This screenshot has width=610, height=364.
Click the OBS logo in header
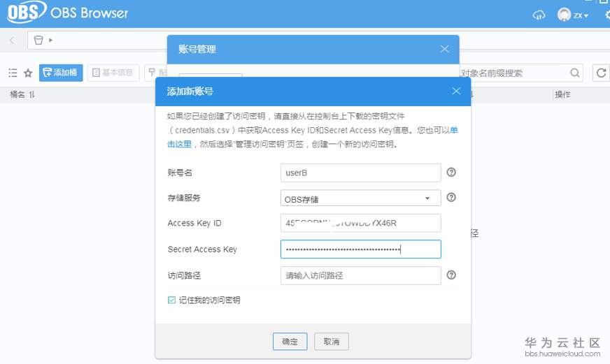[x=27, y=12]
